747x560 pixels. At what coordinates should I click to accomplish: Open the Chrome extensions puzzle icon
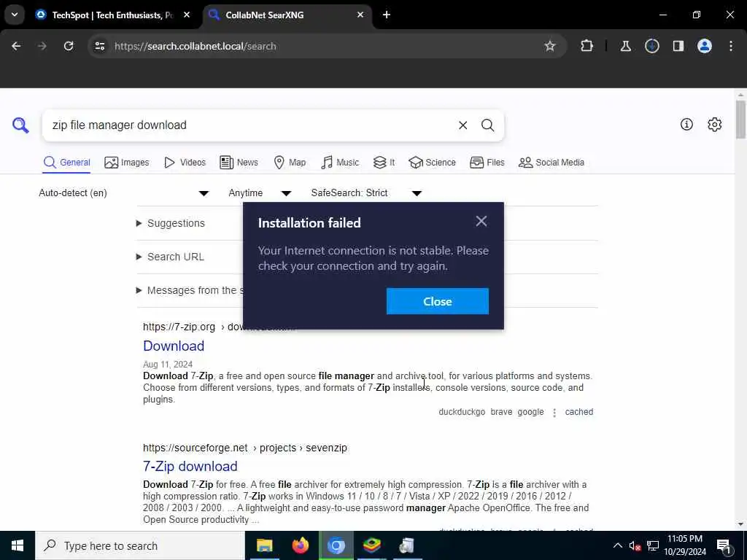(x=587, y=46)
